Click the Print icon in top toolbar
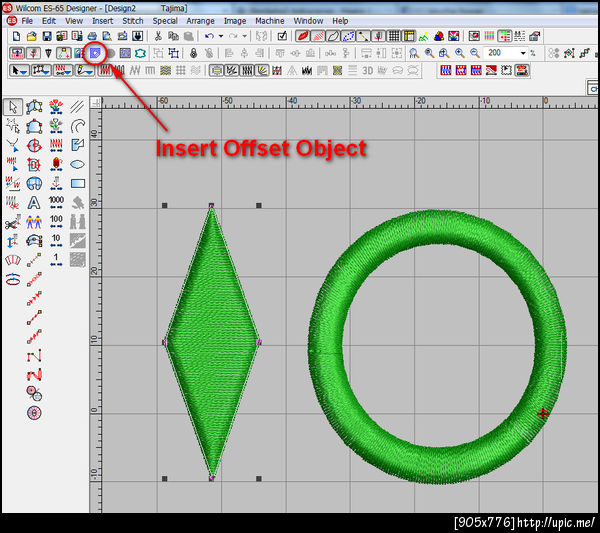This screenshot has height=533, width=600. (92, 36)
